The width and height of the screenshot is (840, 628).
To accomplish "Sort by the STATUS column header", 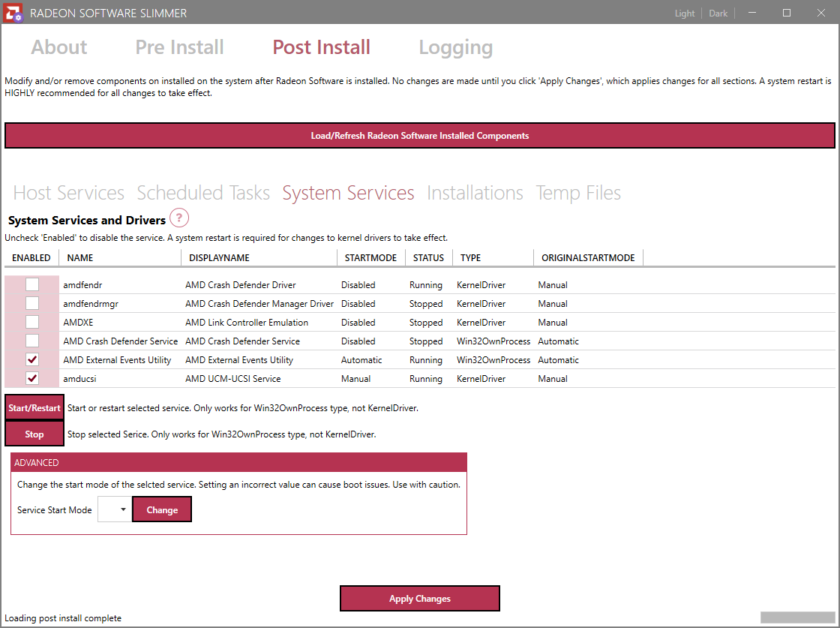I will [x=429, y=258].
